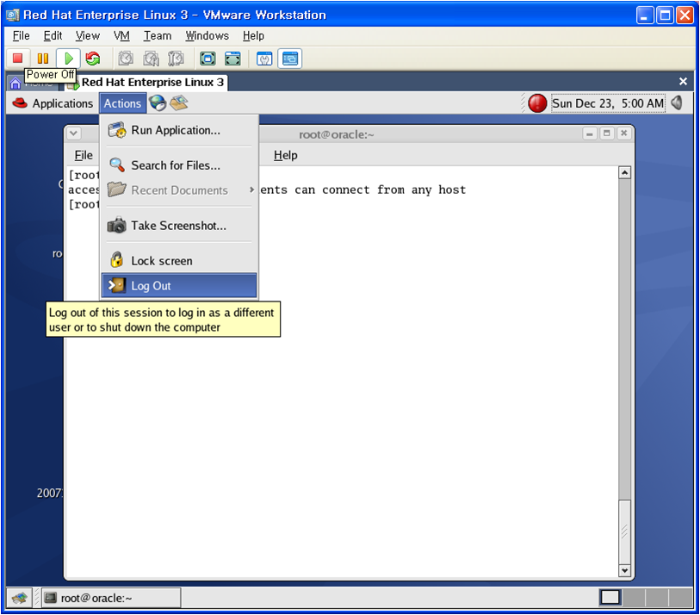The width and height of the screenshot is (700, 615).
Task: Close the VM tab with the X
Action: click(683, 81)
